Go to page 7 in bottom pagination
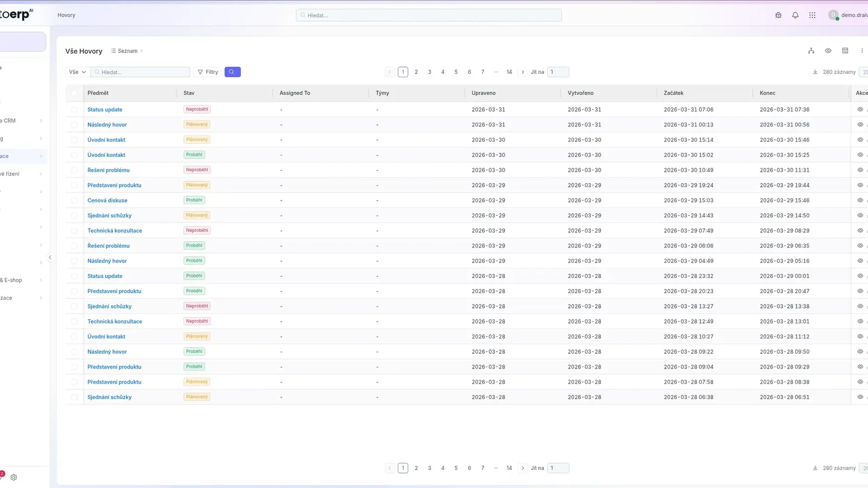The image size is (868, 488). point(483,468)
